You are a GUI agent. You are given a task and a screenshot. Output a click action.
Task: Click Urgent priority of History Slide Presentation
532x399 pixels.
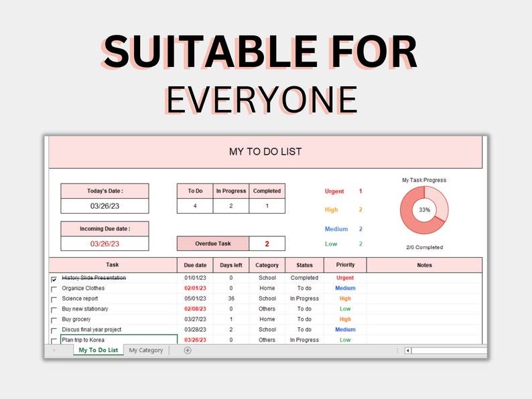pos(345,278)
